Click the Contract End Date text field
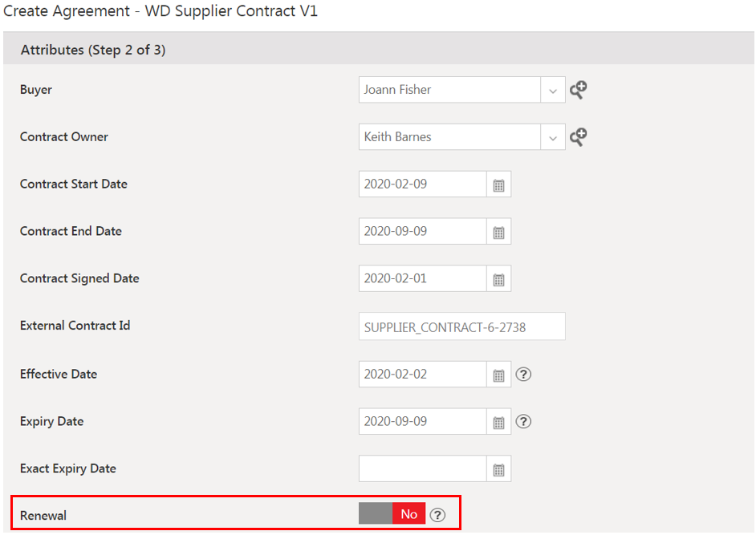This screenshot has width=756, height=535. [x=422, y=232]
